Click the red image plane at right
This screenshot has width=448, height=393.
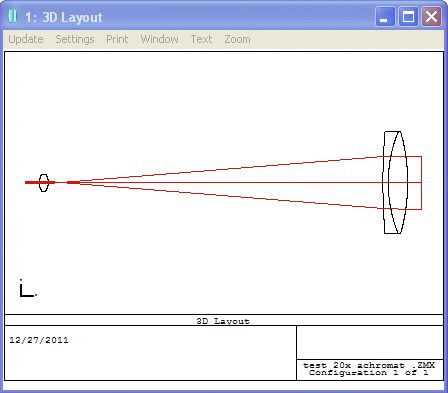point(422,183)
